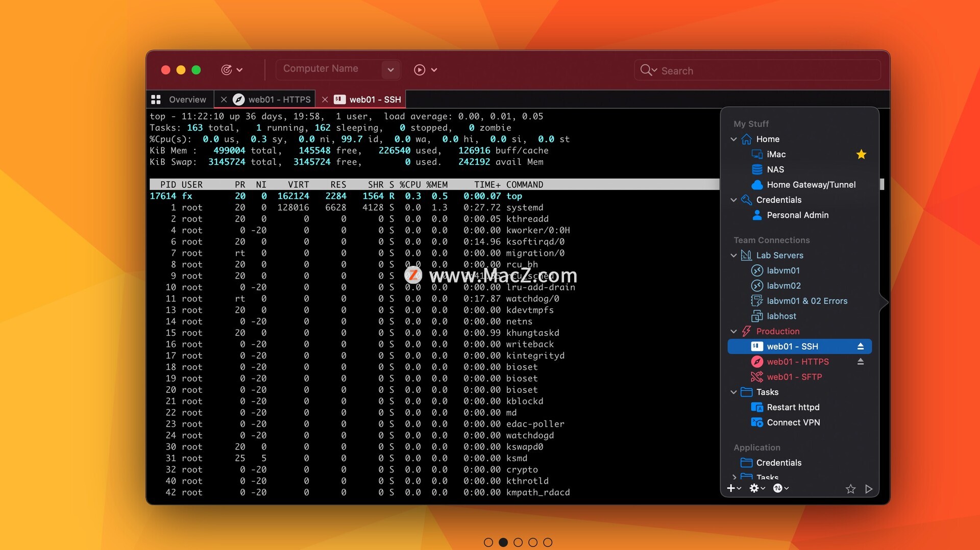Click the Computer Name input field

(x=329, y=69)
